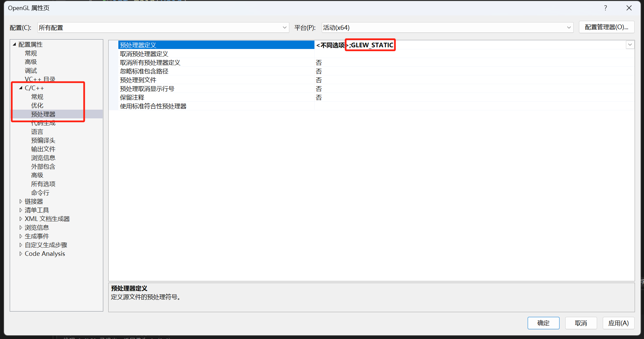This screenshot has height=339, width=644.
Task: Click the 取消 button
Action: [x=581, y=323]
